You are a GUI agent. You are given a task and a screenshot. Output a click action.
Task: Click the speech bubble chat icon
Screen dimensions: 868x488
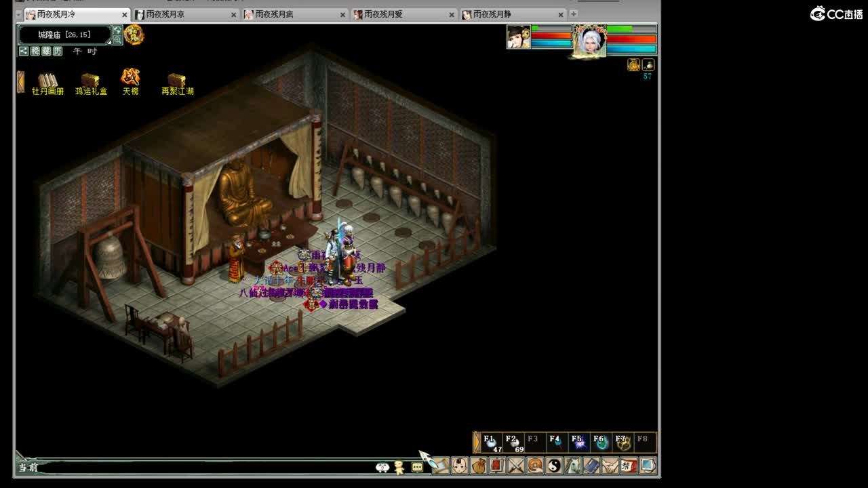417,467
